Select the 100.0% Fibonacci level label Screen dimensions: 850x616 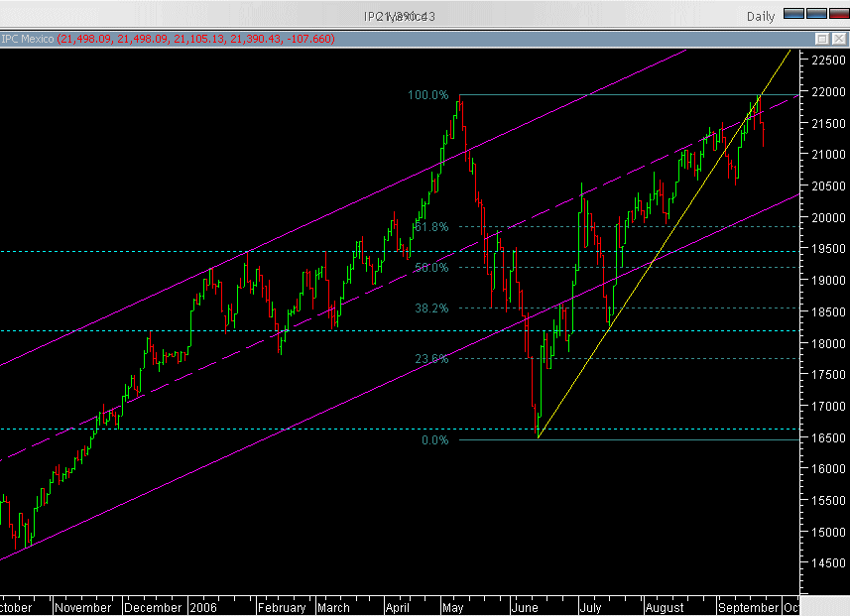tap(427, 95)
